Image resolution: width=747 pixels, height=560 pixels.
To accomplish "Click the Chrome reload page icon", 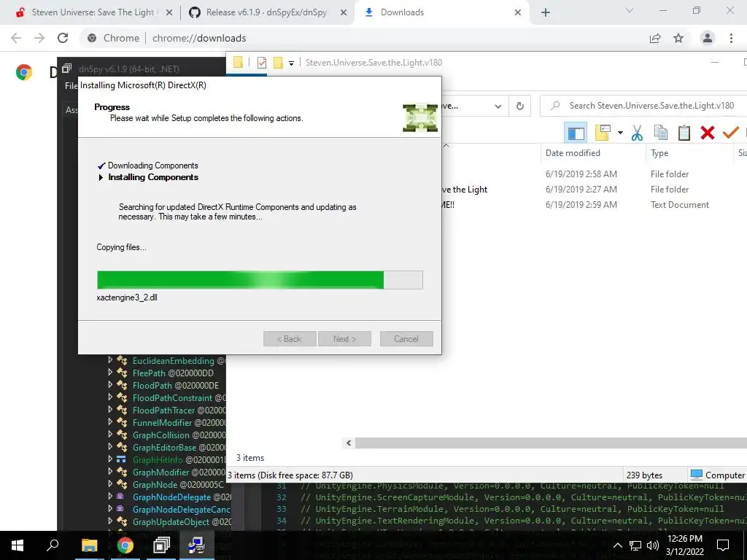I will click(x=63, y=38).
